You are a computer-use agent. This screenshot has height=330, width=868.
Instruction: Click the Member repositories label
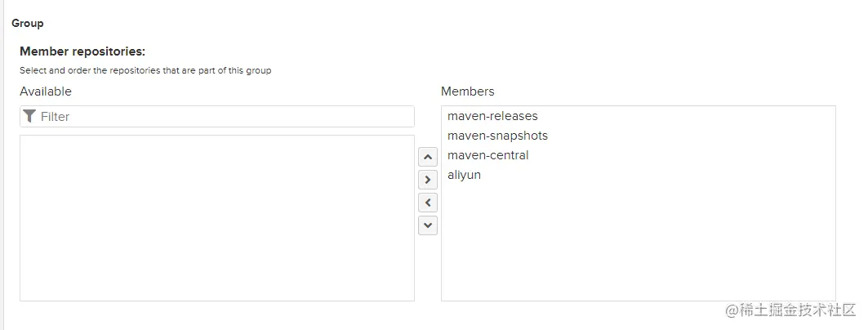pos(82,51)
